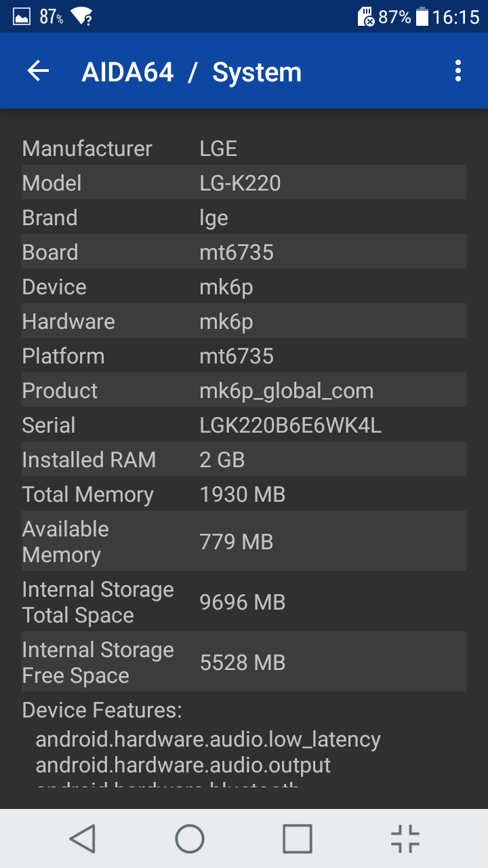
Task: Tap the Device Features heading
Action: pyautogui.click(x=102, y=710)
